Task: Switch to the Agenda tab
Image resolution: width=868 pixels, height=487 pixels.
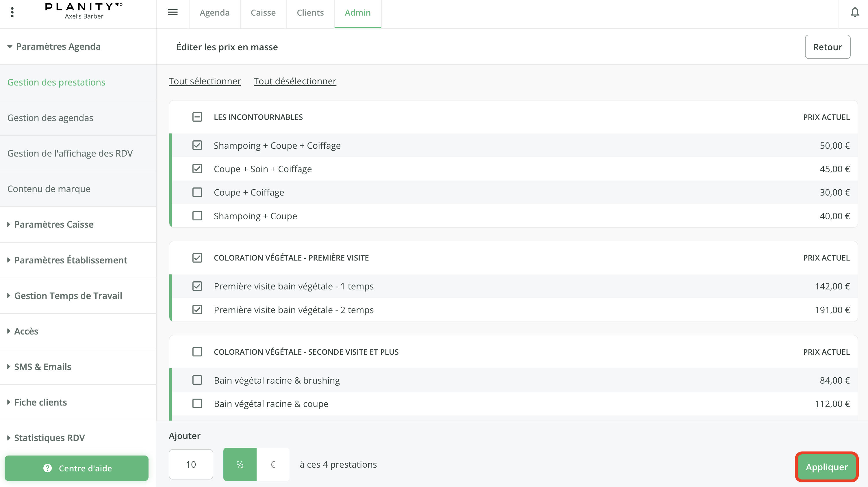Action: (214, 12)
